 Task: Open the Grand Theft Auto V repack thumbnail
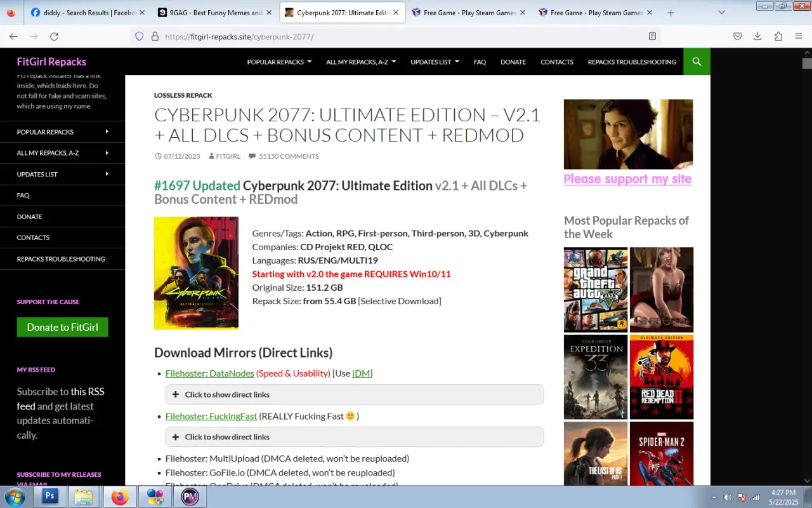pyautogui.click(x=596, y=290)
